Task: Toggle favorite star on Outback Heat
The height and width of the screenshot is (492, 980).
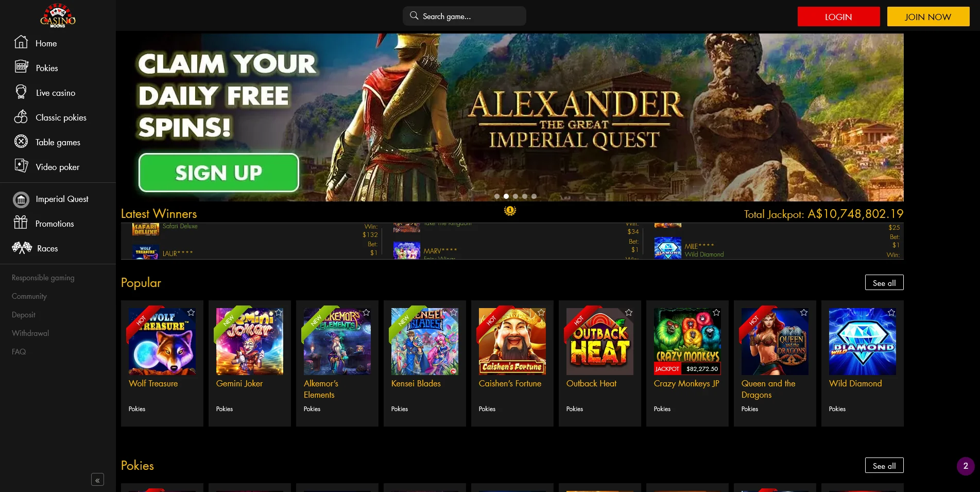Action: pos(629,313)
